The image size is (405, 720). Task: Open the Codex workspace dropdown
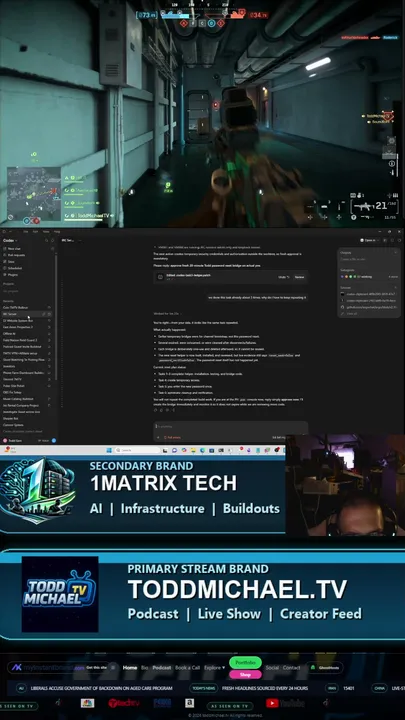(10, 240)
